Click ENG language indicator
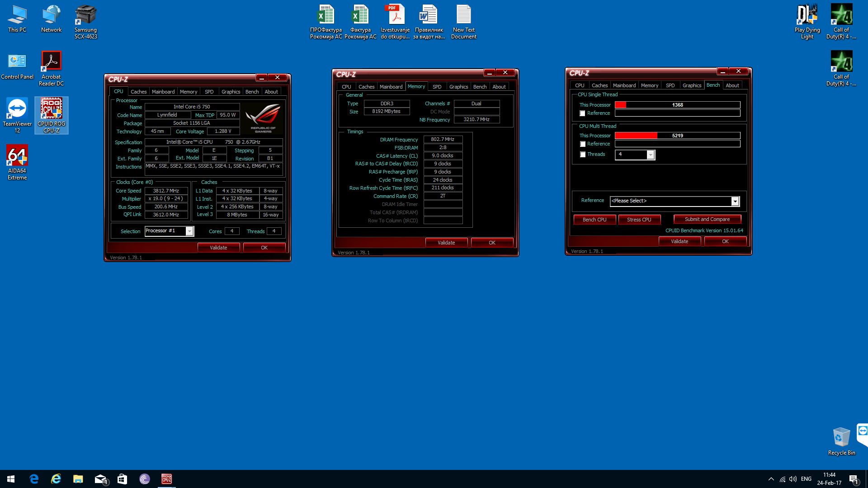The image size is (868, 488). point(806,479)
